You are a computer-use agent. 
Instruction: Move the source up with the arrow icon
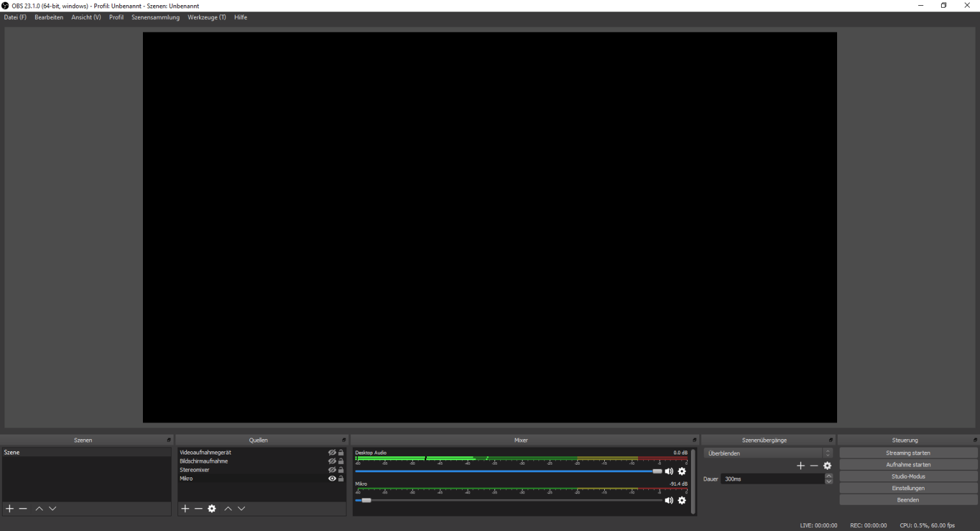click(228, 509)
